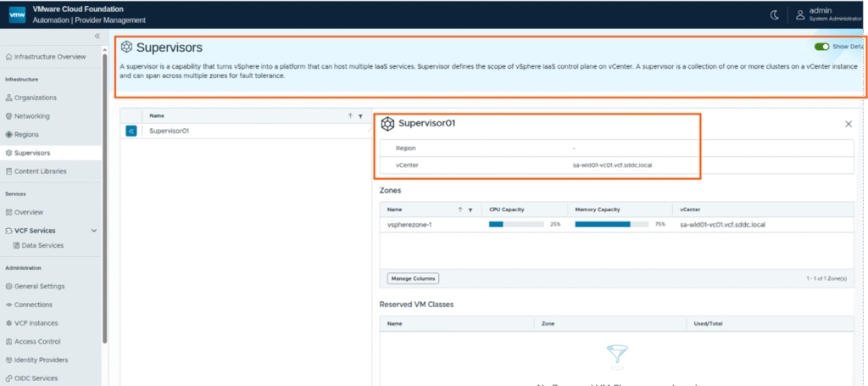The height and width of the screenshot is (386, 868).
Task: Click the vspherezone-1 zone row
Action: (409, 225)
